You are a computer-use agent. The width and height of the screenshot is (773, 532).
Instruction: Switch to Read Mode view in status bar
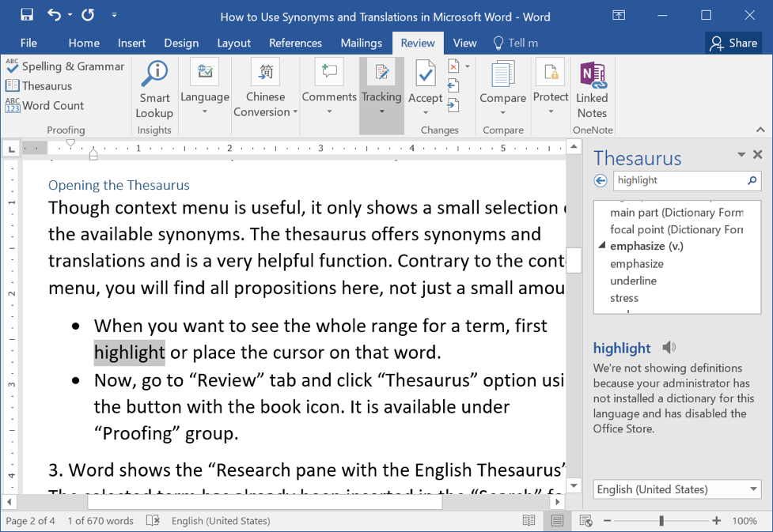[529, 521]
